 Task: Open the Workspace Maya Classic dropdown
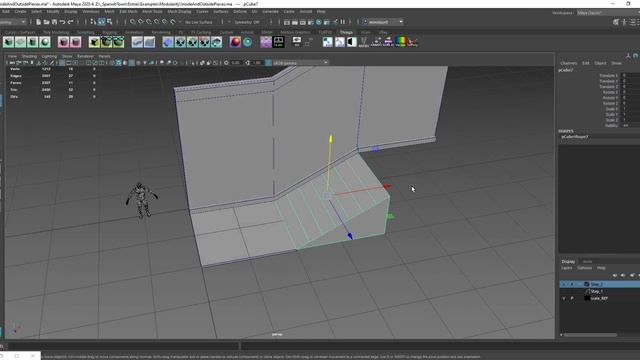608,13
